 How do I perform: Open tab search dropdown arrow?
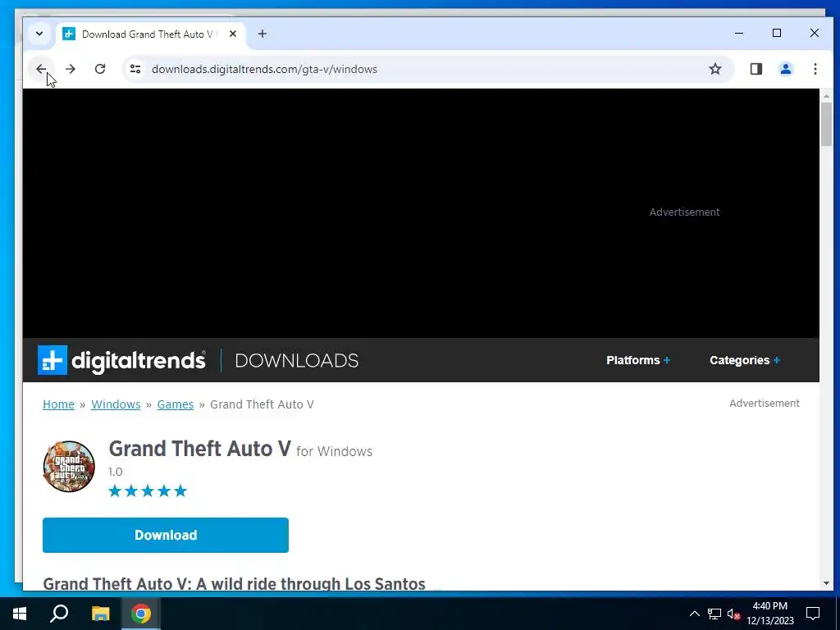pyautogui.click(x=39, y=34)
